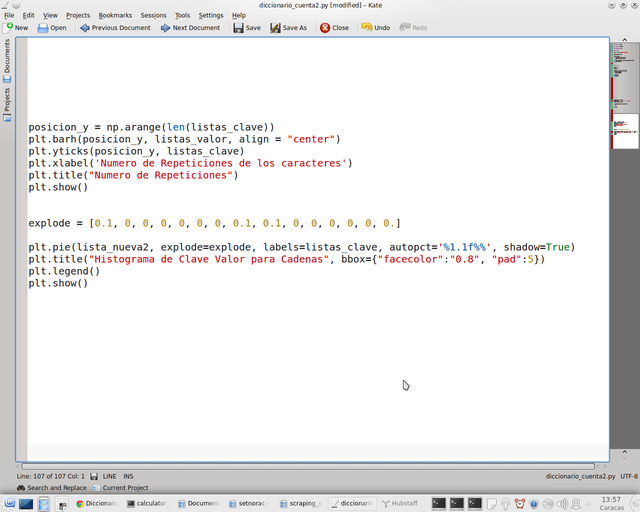
Task: Click the Open file toolbar button
Action: tap(52, 28)
